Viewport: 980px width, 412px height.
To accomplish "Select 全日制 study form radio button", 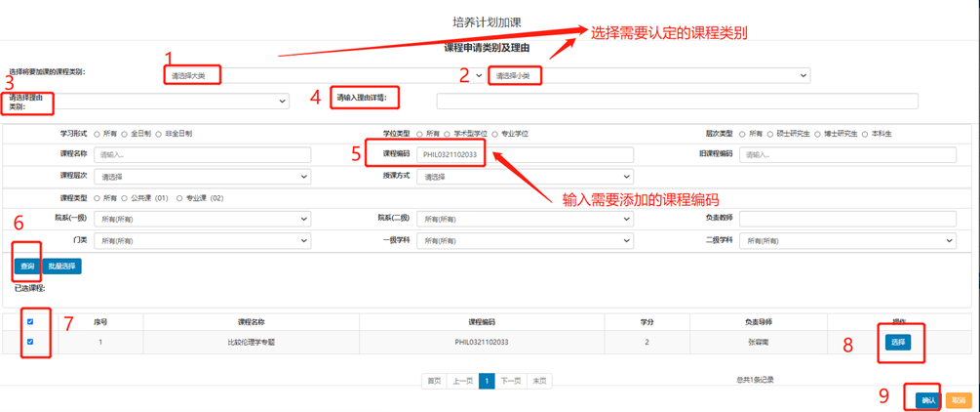I will [x=125, y=134].
